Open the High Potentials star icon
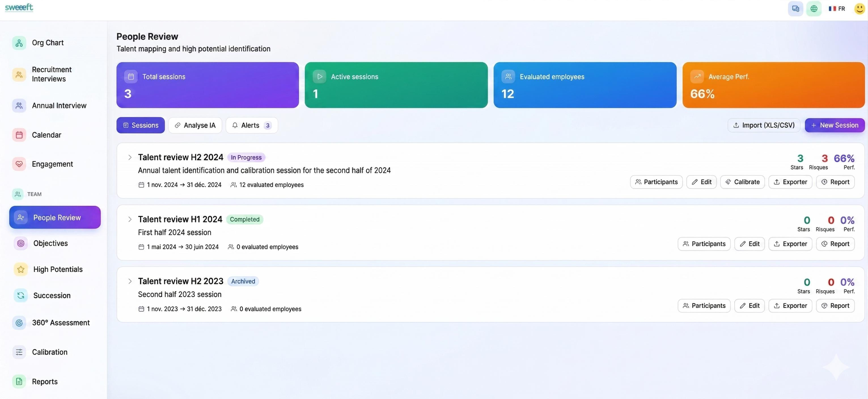The image size is (868, 399). pos(21,269)
